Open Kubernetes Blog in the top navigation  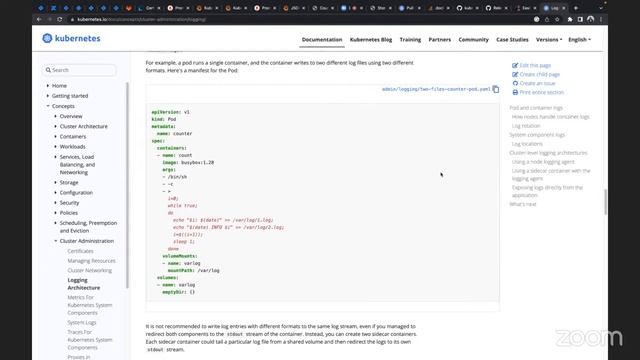click(x=371, y=40)
